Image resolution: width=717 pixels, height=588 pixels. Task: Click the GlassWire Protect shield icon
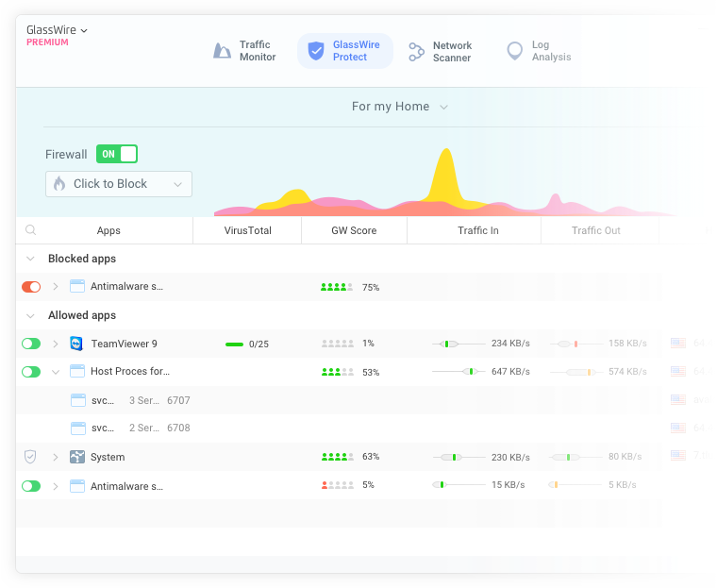[x=315, y=51]
